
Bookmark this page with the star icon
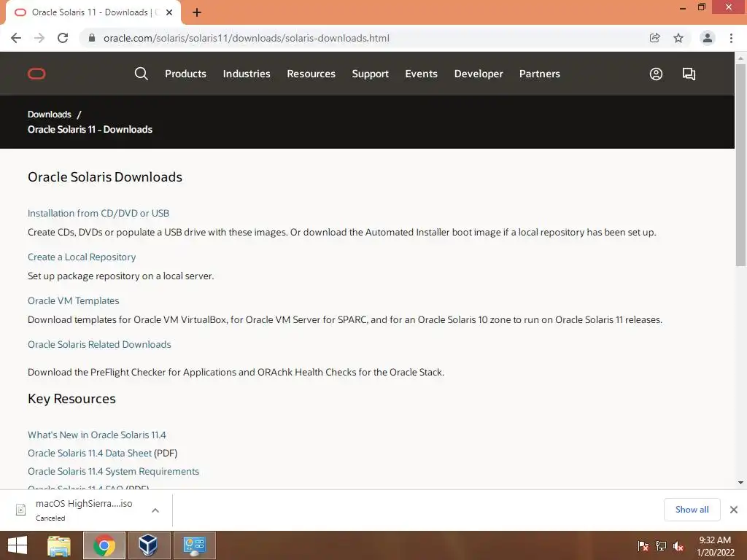click(x=678, y=38)
